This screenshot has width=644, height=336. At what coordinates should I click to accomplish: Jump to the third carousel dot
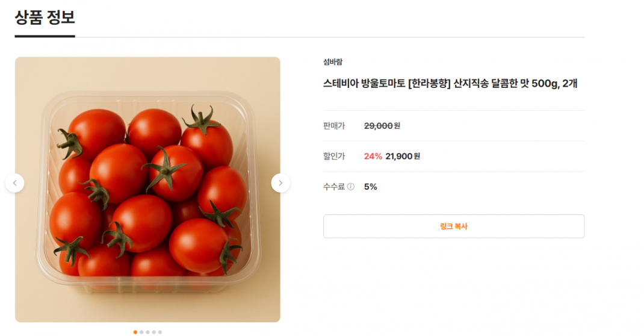147,332
